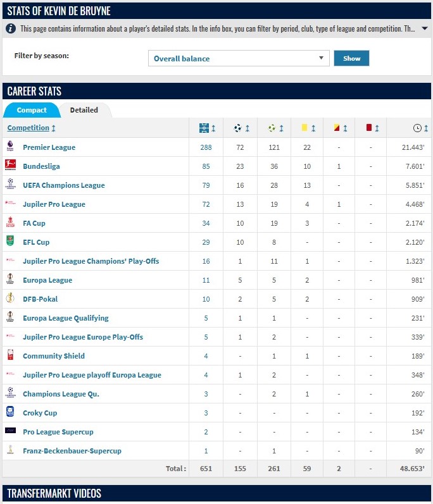Click the info icon in description box
Screen dimensions: 433x504
(x=11, y=28)
